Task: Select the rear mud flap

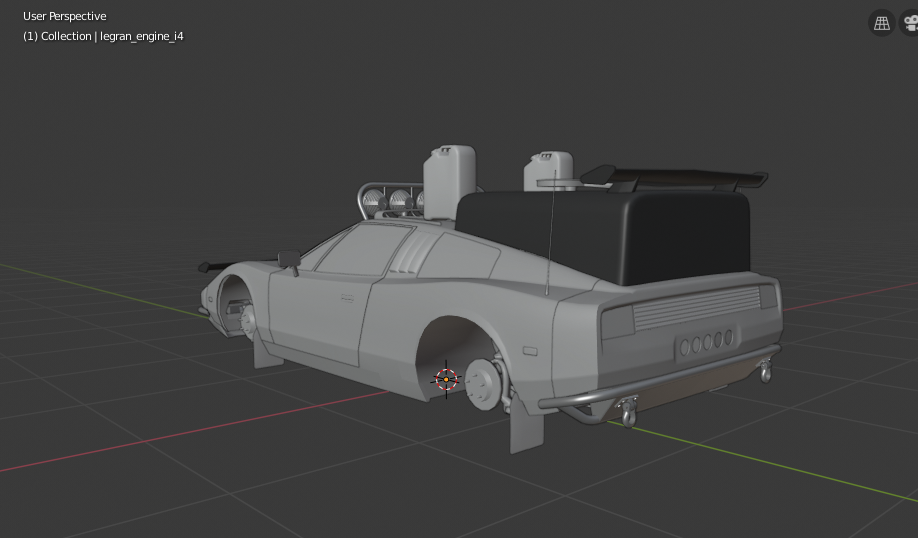Action: coord(527,426)
